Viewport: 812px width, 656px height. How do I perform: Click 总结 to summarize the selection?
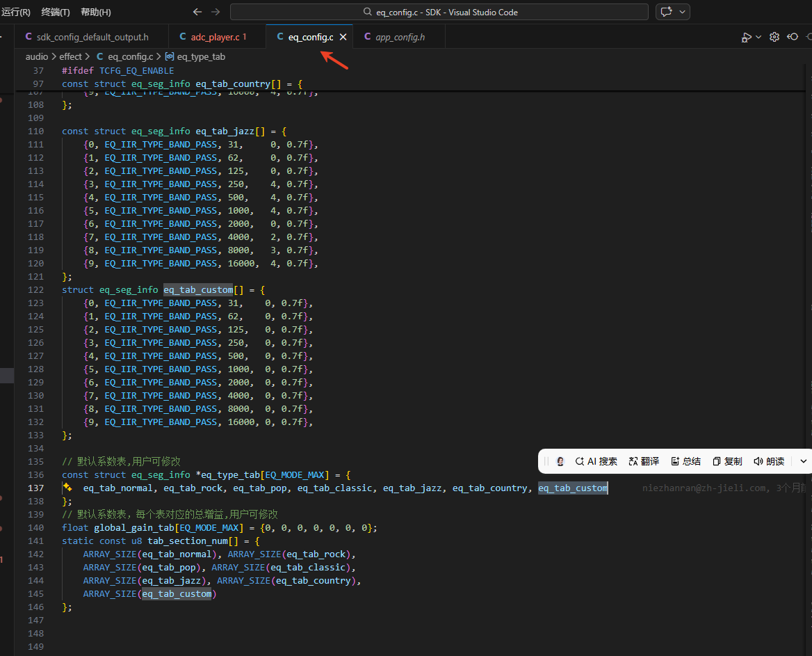click(685, 461)
